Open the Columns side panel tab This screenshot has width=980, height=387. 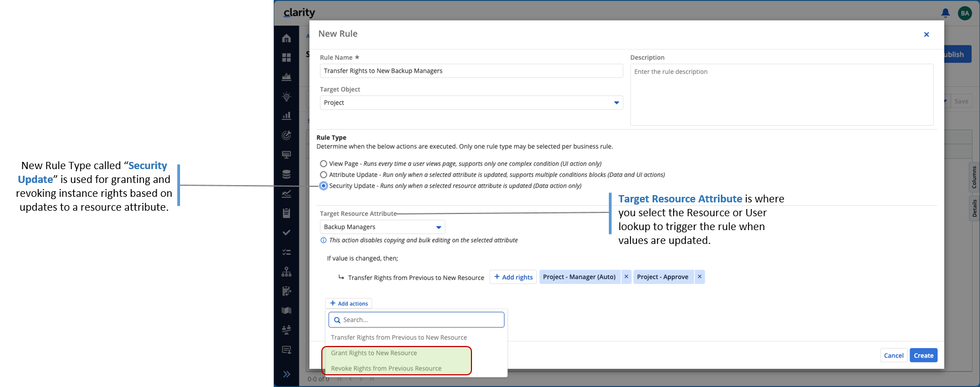coord(974,177)
